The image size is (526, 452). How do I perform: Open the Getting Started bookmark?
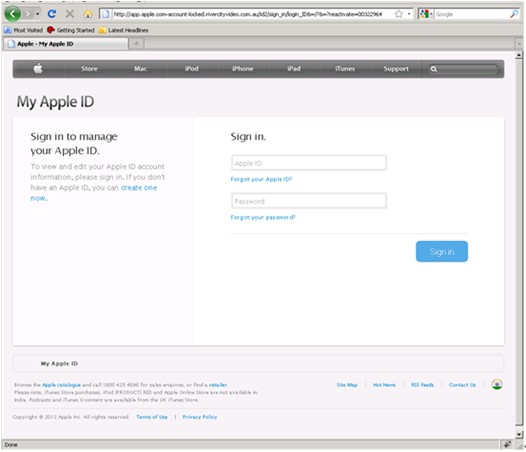click(71, 30)
